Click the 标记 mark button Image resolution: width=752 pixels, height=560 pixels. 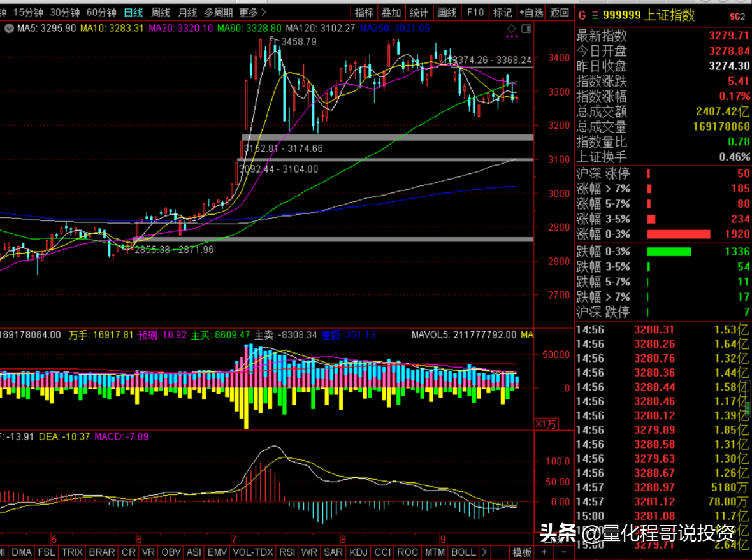coord(503,13)
